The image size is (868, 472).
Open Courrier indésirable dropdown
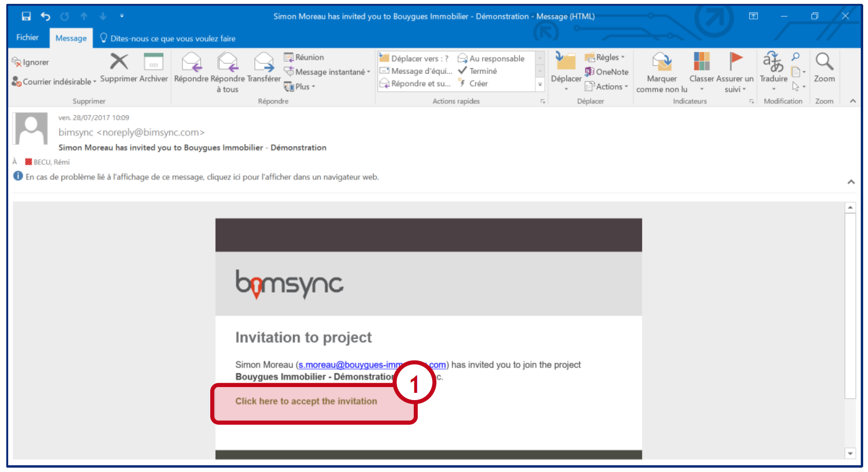click(x=54, y=82)
